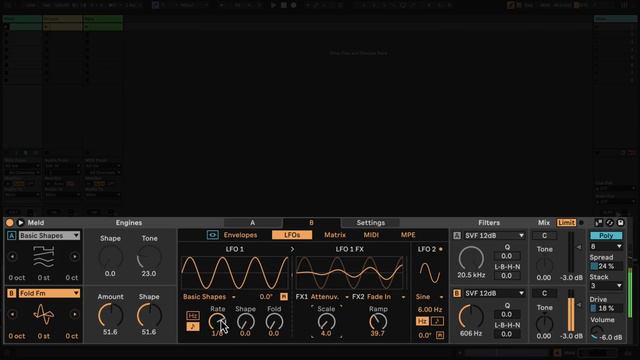Click Filter B frequency knob 606 Hz
Viewport: 640px width, 360px height.
471,316
